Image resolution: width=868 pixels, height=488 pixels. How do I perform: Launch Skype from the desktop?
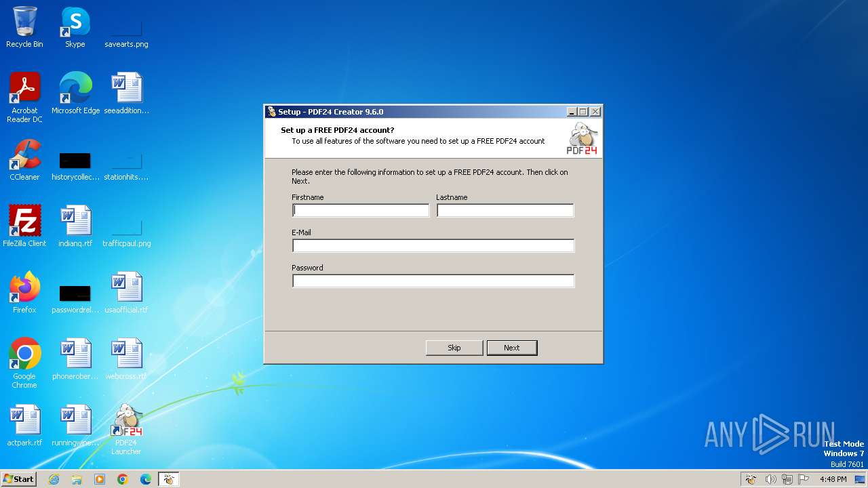75,27
